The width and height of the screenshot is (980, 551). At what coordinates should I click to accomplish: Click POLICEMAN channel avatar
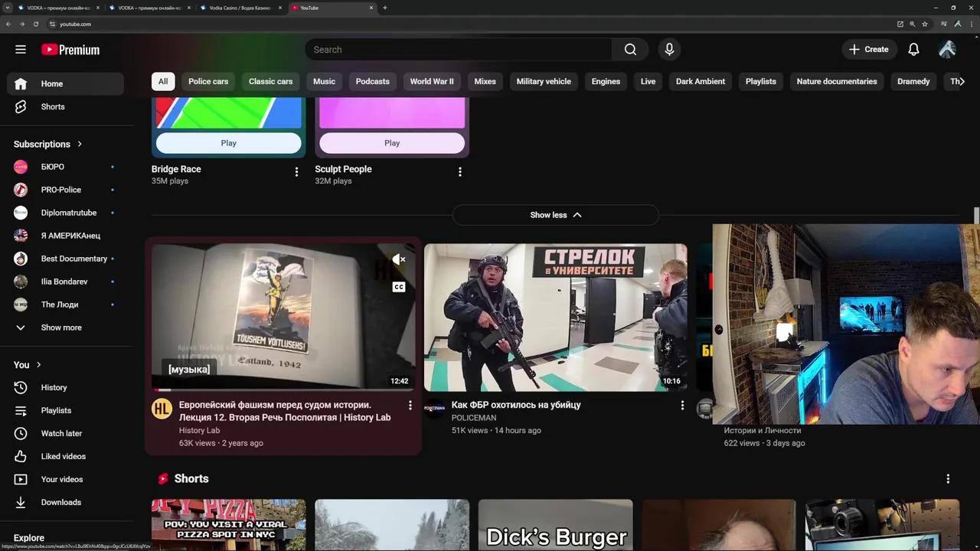pyautogui.click(x=434, y=409)
